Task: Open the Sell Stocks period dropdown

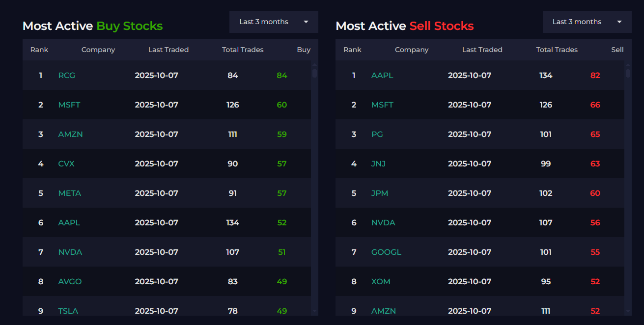Action: 587,22
